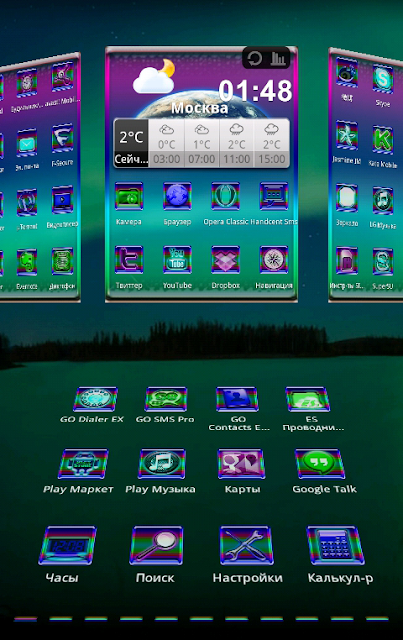Select the 07:00 forecast cell
The image size is (403, 640).
(x=202, y=143)
